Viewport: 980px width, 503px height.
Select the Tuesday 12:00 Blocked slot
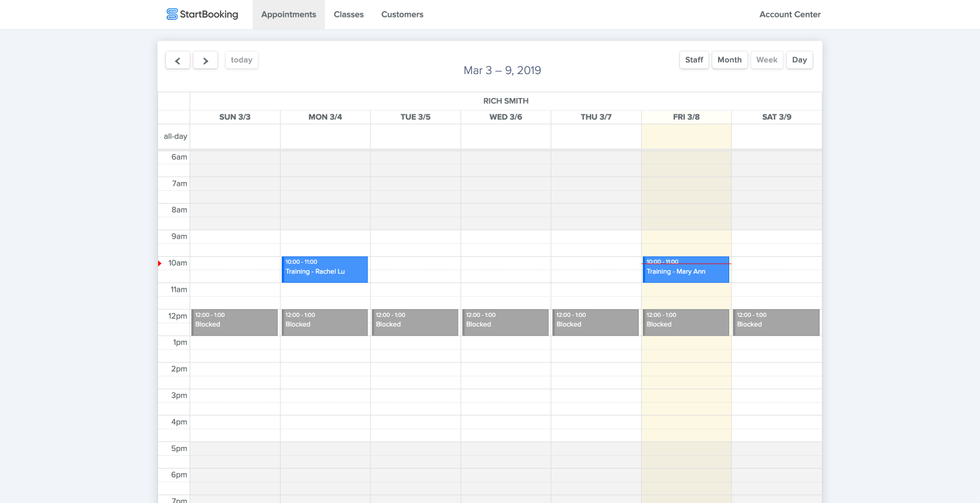[x=415, y=323]
